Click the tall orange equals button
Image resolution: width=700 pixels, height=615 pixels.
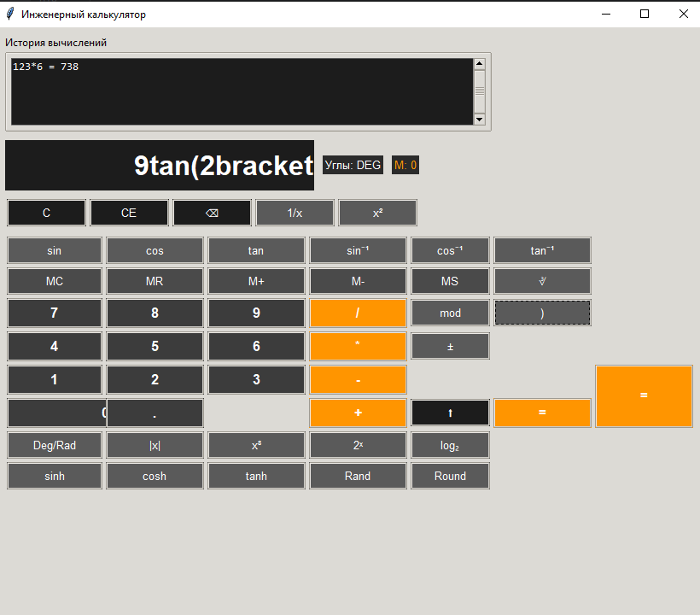coord(644,396)
